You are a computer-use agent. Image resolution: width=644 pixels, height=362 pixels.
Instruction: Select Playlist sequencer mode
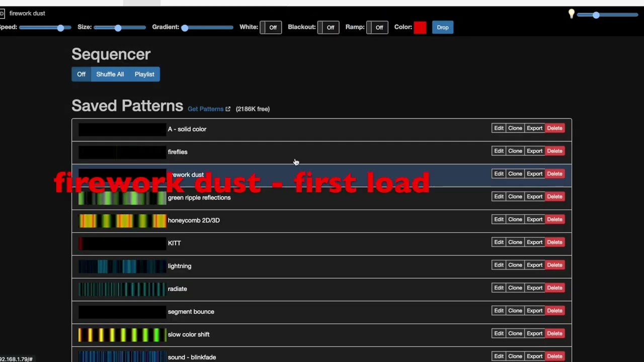(144, 74)
